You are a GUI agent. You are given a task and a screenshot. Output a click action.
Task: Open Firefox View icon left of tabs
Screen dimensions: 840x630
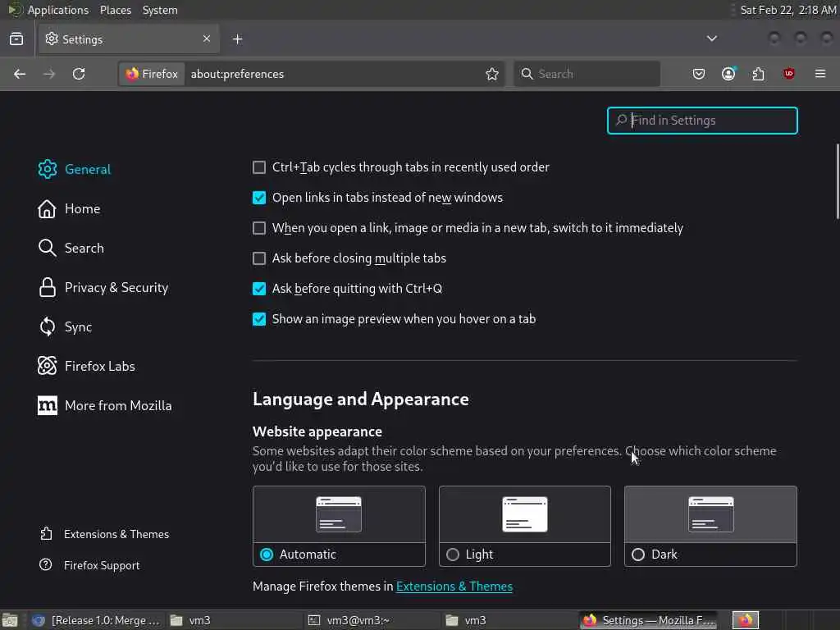pos(16,39)
